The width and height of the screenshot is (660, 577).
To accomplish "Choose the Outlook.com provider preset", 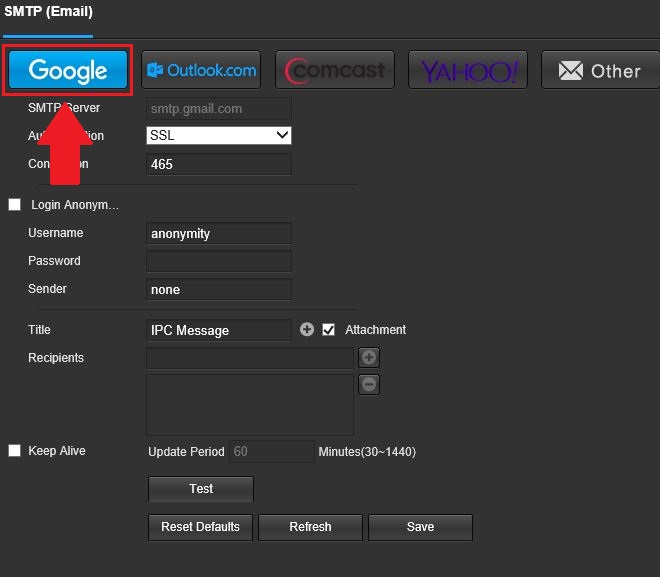I will click(201, 70).
